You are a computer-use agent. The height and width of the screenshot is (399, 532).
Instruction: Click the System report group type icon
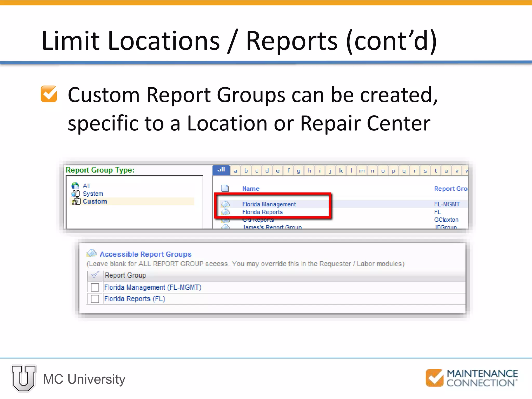click(75, 194)
